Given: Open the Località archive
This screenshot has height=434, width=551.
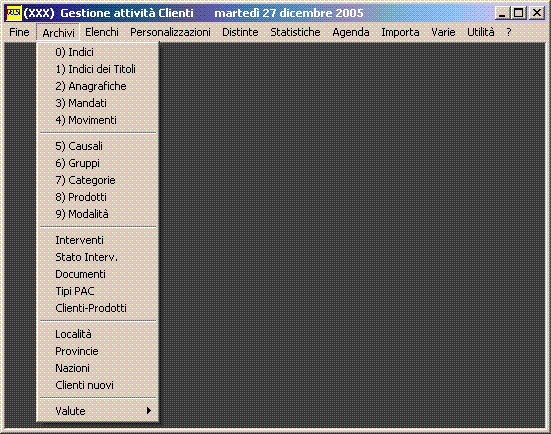Looking at the screenshot, I should (98, 334).
